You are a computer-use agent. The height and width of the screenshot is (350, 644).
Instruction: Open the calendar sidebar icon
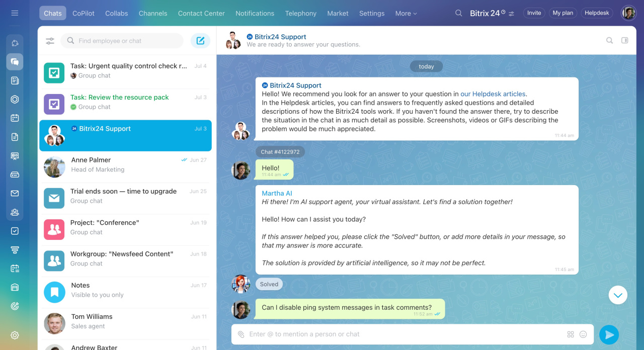point(15,118)
